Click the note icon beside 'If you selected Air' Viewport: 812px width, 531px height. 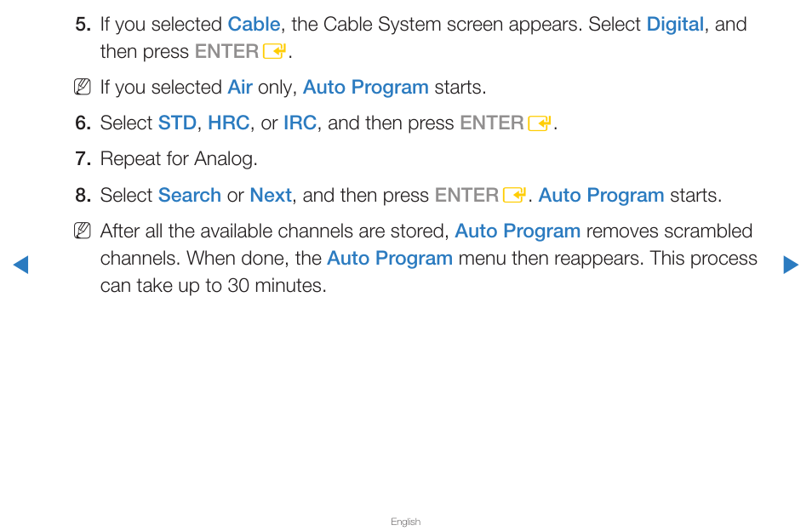pyautogui.click(x=83, y=87)
